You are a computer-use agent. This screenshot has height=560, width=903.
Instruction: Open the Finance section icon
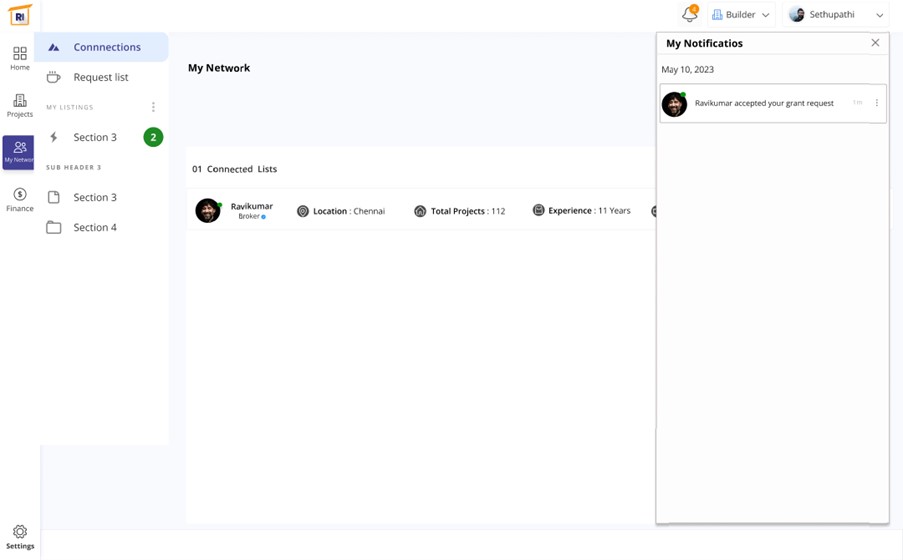19,199
